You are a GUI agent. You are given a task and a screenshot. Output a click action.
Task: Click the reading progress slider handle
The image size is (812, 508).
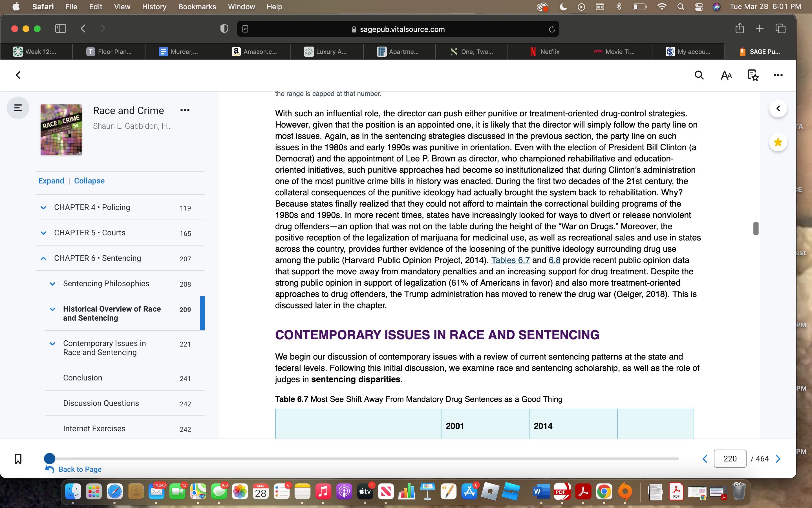pos(50,458)
